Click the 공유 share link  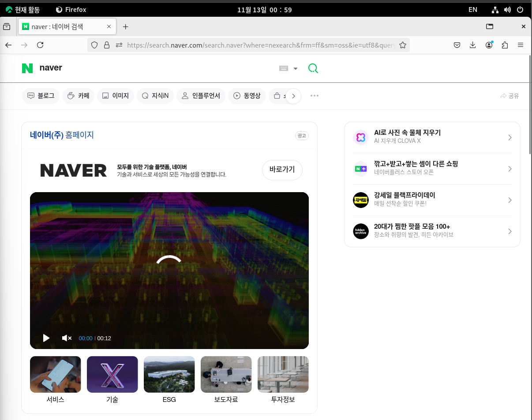tap(510, 96)
